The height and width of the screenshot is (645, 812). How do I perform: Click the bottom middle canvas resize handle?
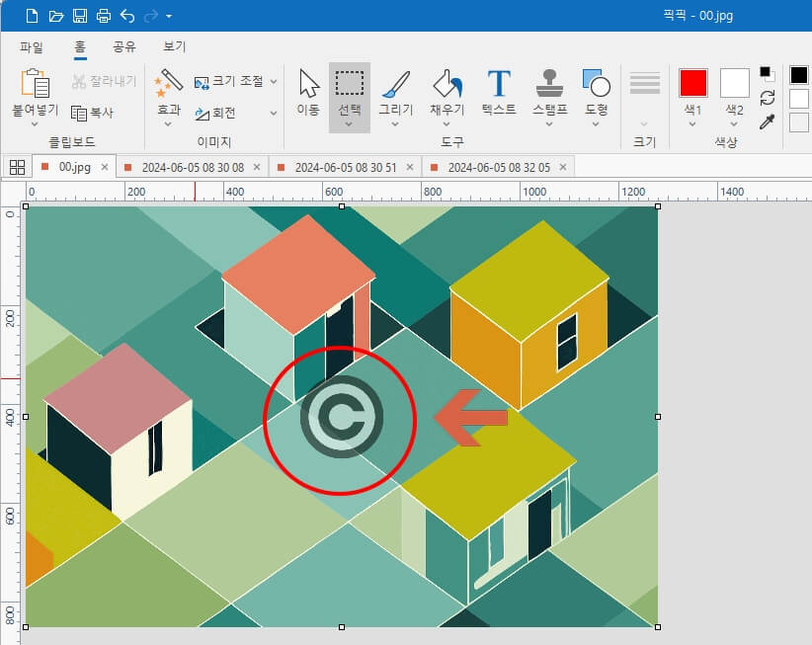coord(342,627)
